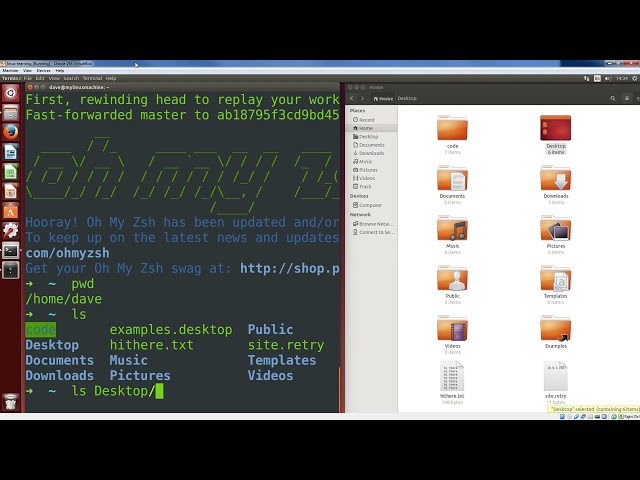640x480 pixels.
Task: Open the Files manager launcher icon
Action: click(11, 113)
